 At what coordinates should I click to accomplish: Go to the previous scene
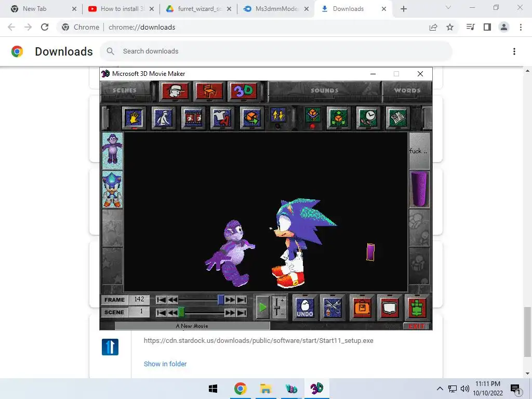[172, 312]
